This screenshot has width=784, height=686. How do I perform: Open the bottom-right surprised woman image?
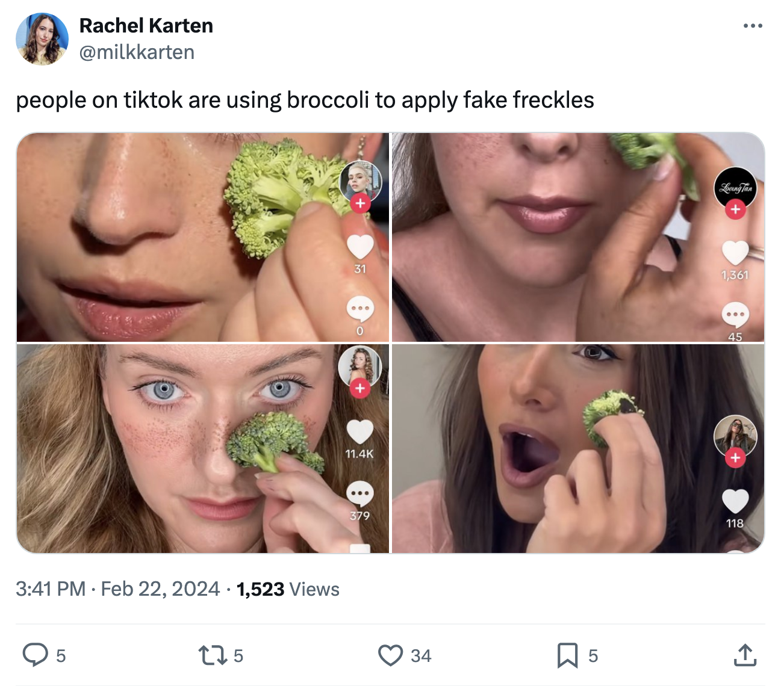pyautogui.click(x=560, y=448)
